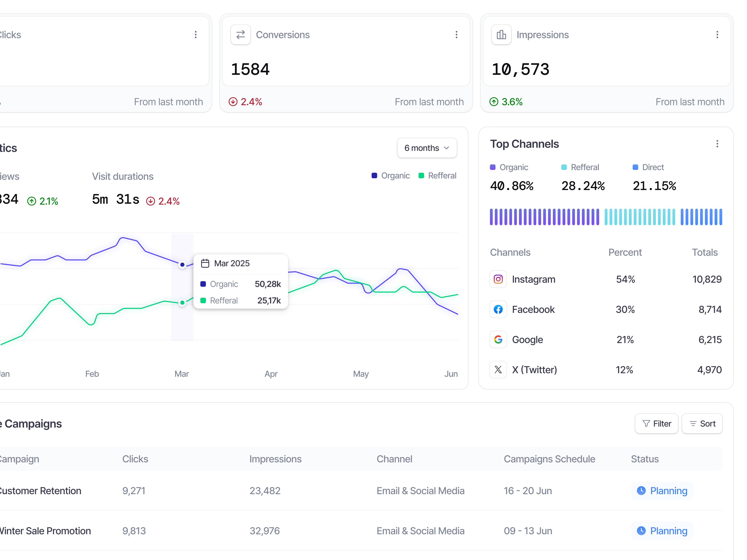Sort by Campaigns Schedule column header

pyautogui.click(x=549, y=459)
